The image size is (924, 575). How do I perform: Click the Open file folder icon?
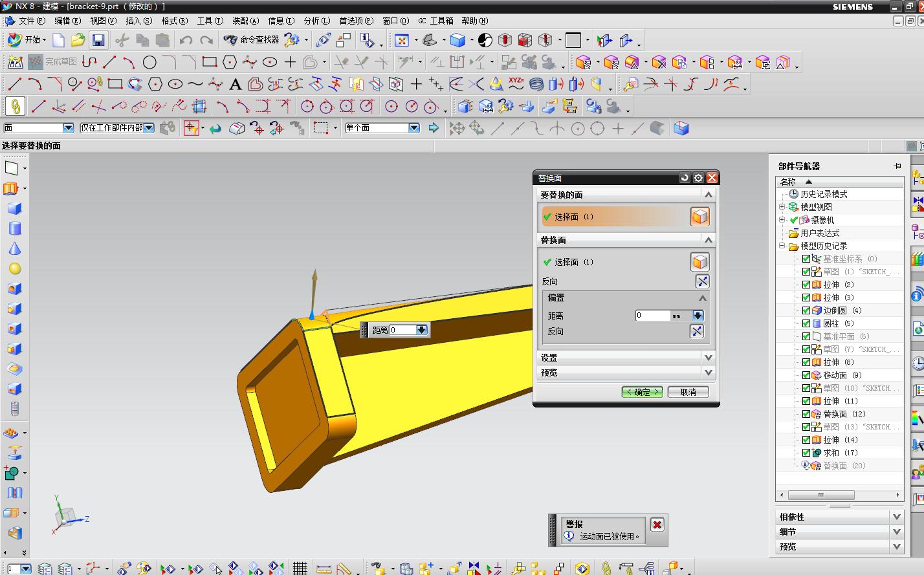(78, 40)
